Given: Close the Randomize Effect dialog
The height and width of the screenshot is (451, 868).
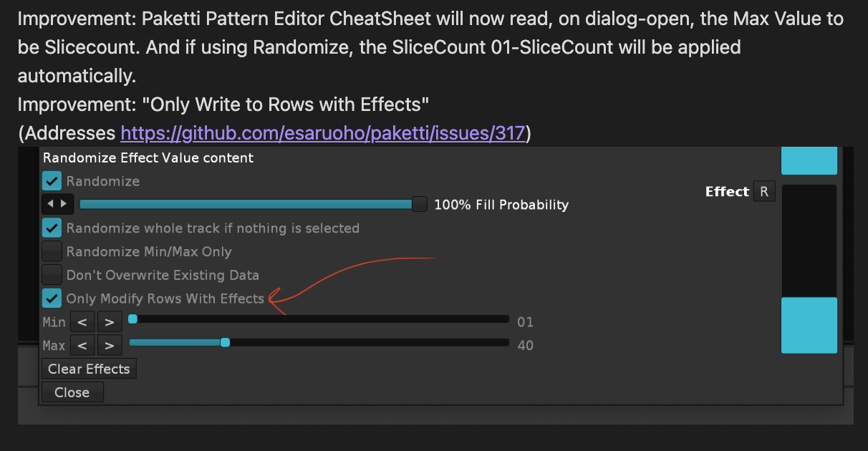Looking at the screenshot, I should (72, 392).
